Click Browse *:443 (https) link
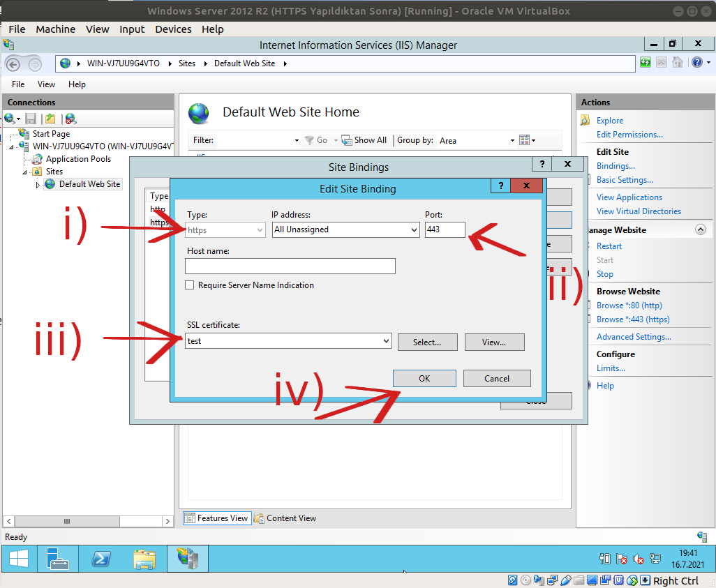716x588 pixels. click(633, 319)
